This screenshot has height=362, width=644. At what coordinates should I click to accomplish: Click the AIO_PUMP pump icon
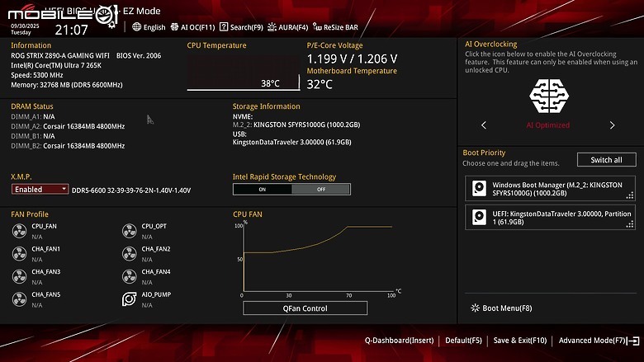pos(130,299)
